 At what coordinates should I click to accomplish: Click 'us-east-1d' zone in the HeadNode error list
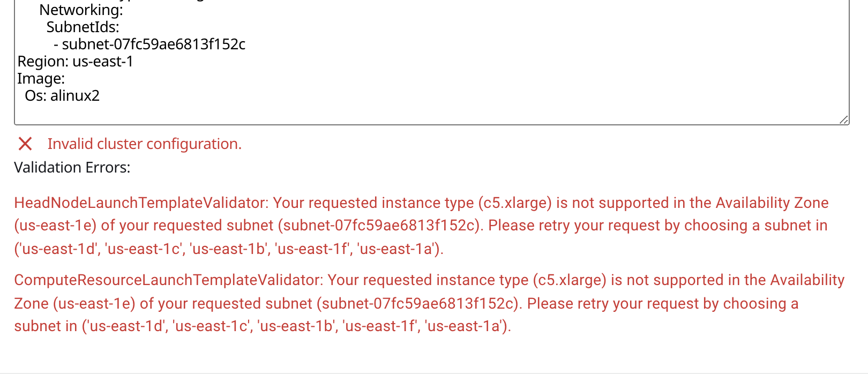(58, 249)
